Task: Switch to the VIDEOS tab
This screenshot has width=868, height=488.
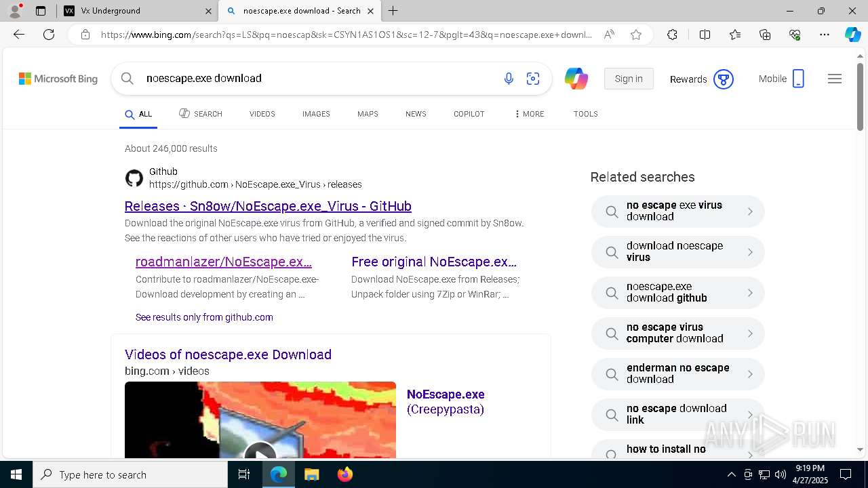Action: pyautogui.click(x=262, y=114)
